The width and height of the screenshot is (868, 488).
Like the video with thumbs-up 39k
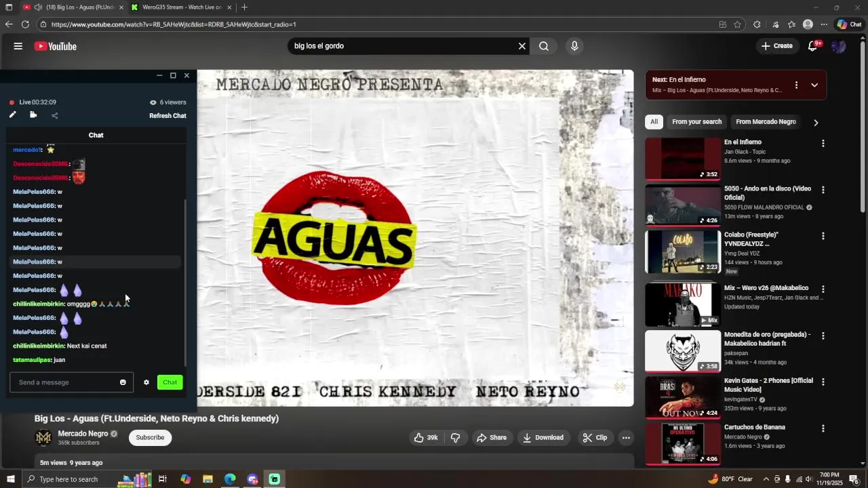426,438
